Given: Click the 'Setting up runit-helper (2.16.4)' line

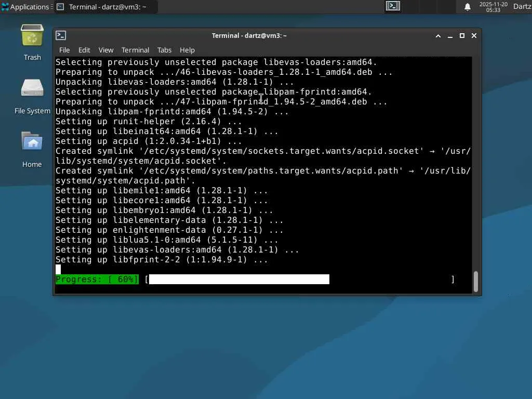Looking at the screenshot, I should coord(149,122).
